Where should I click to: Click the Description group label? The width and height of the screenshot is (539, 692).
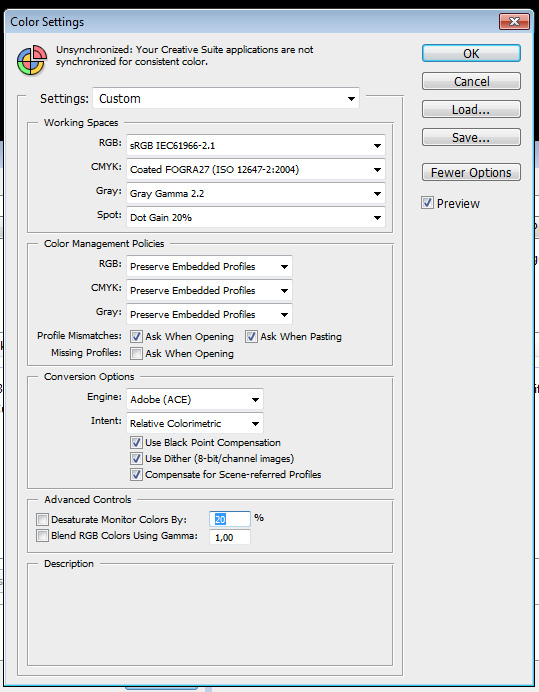pos(69,564)
